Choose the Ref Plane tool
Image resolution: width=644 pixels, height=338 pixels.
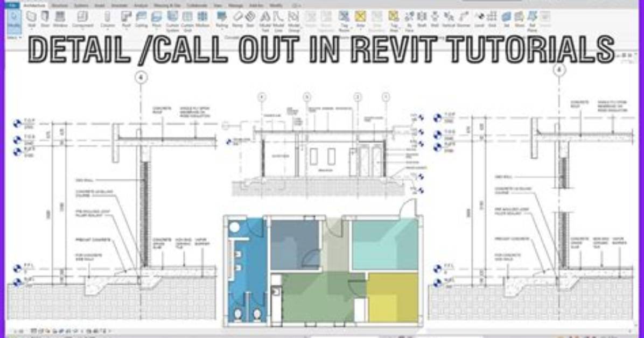(533, 20)
